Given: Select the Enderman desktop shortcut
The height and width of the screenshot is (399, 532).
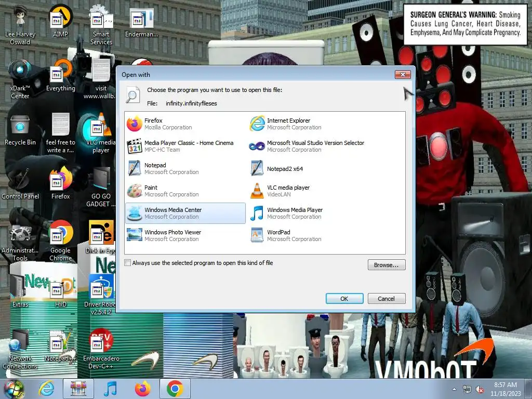Looking at the screenshot, I should tap(141, 22).
